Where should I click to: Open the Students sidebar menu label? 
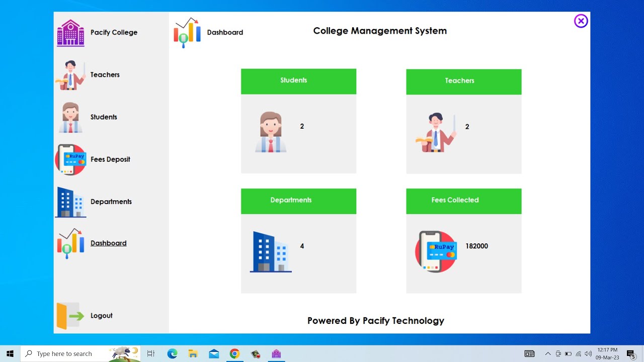tap(104, 117)
